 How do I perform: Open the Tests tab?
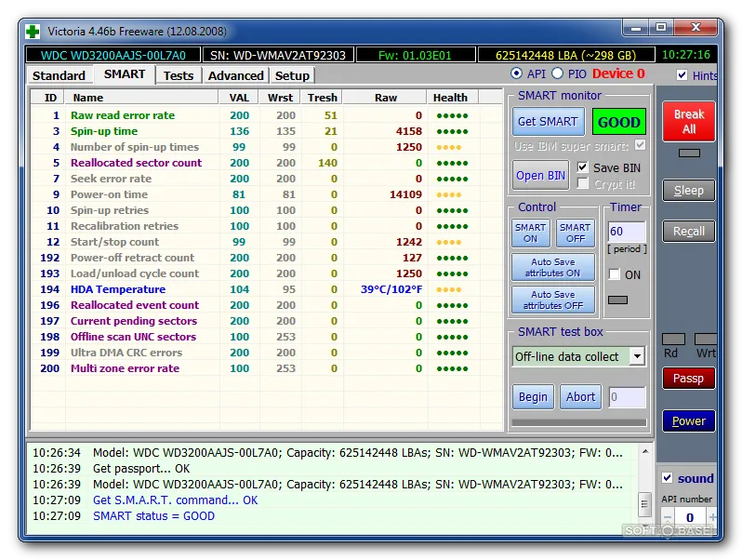(x=179, y=75)
